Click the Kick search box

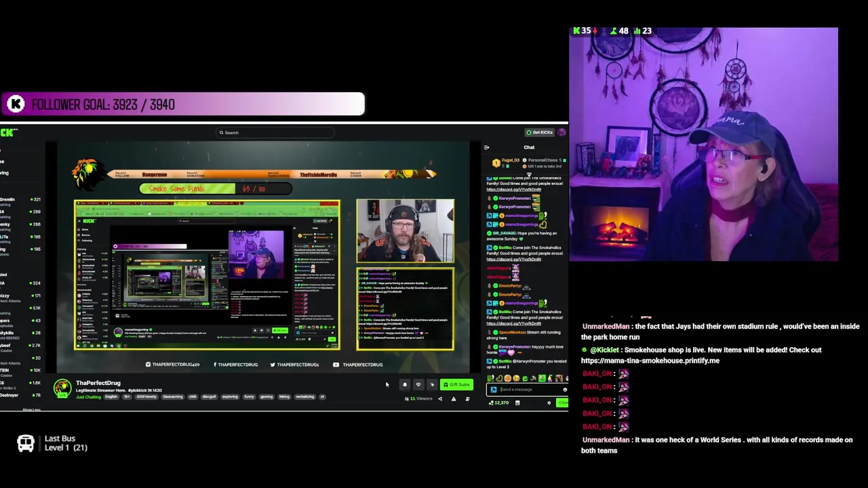[274, 133]
